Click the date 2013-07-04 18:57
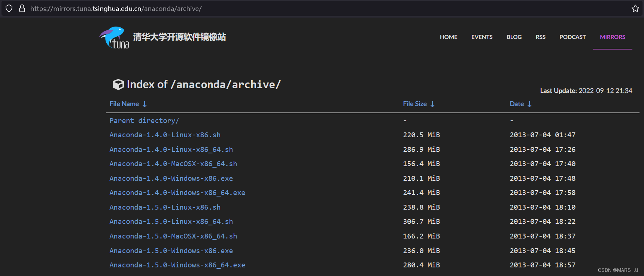This screenshot has height=276, width=644. 543,265
